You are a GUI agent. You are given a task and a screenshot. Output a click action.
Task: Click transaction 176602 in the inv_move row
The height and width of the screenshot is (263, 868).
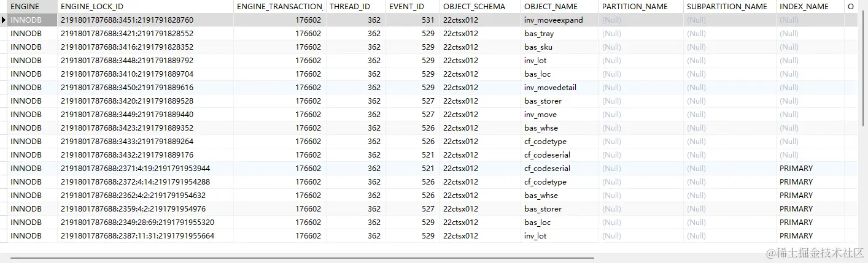280,115
